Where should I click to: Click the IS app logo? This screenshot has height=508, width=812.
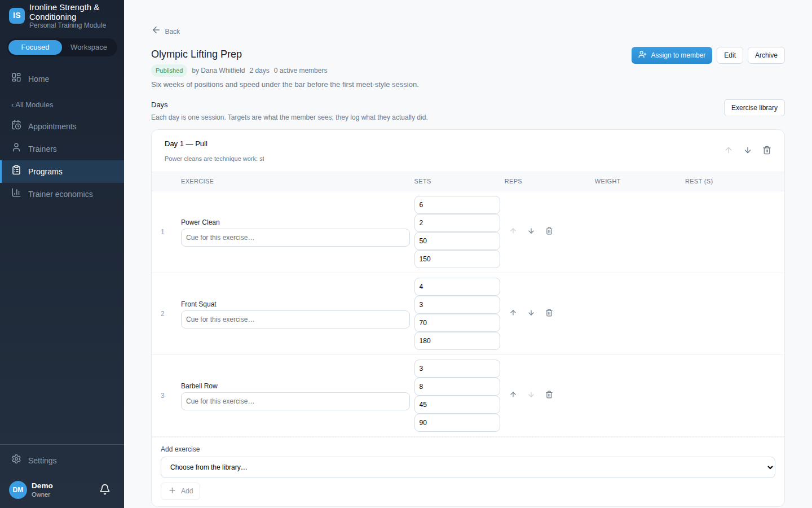point(17,16)
